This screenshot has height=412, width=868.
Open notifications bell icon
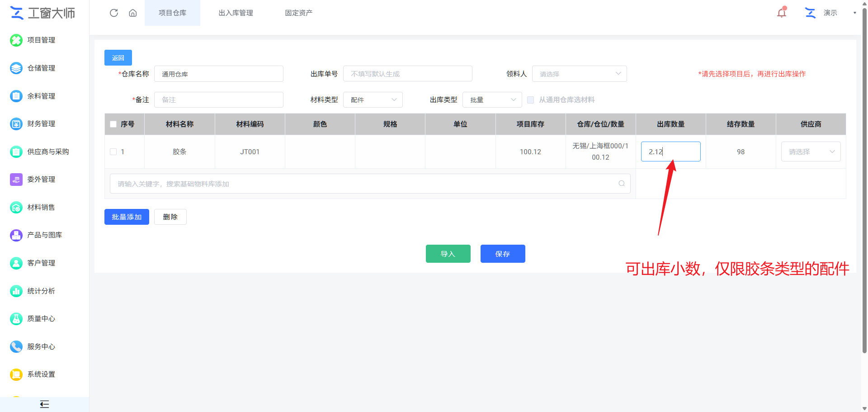pyautogui.click(x=782, y=13)
